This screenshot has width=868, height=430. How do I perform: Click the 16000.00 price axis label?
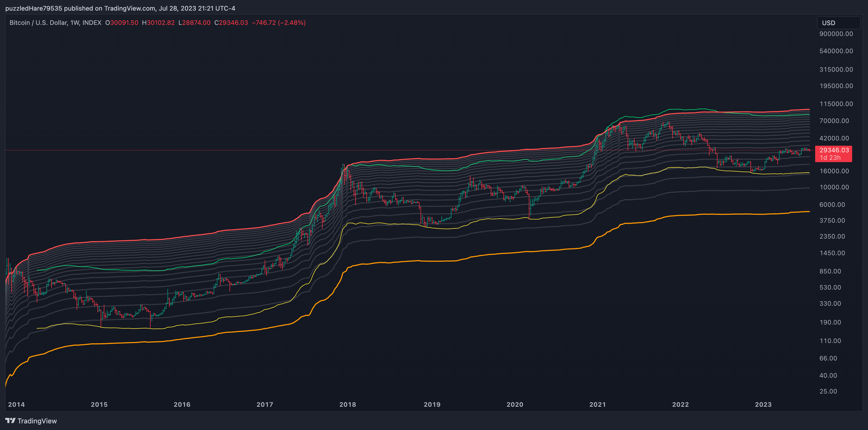pos(834,171)
